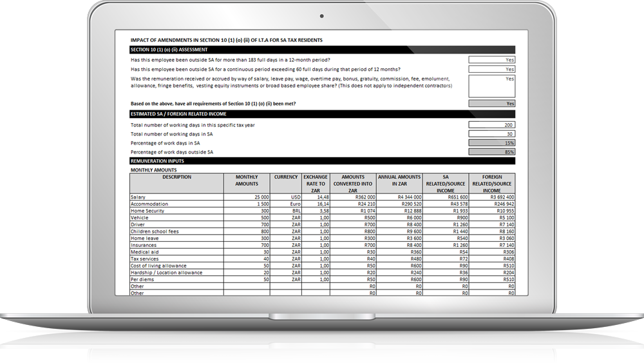The height and width of the screenshot is (363, 644).
Task: Click exchange rate 14,48 cell
Action: pyautogui.click(x=316, y=197)
